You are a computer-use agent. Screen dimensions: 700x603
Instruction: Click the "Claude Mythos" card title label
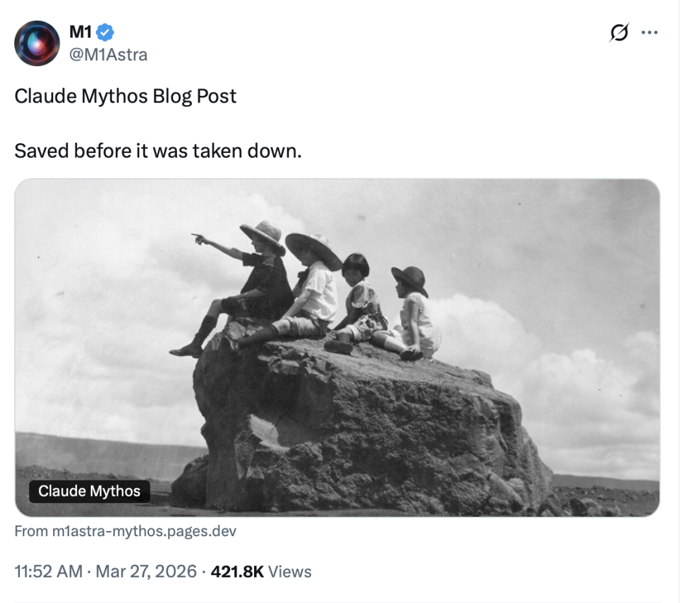coord(89,491)
